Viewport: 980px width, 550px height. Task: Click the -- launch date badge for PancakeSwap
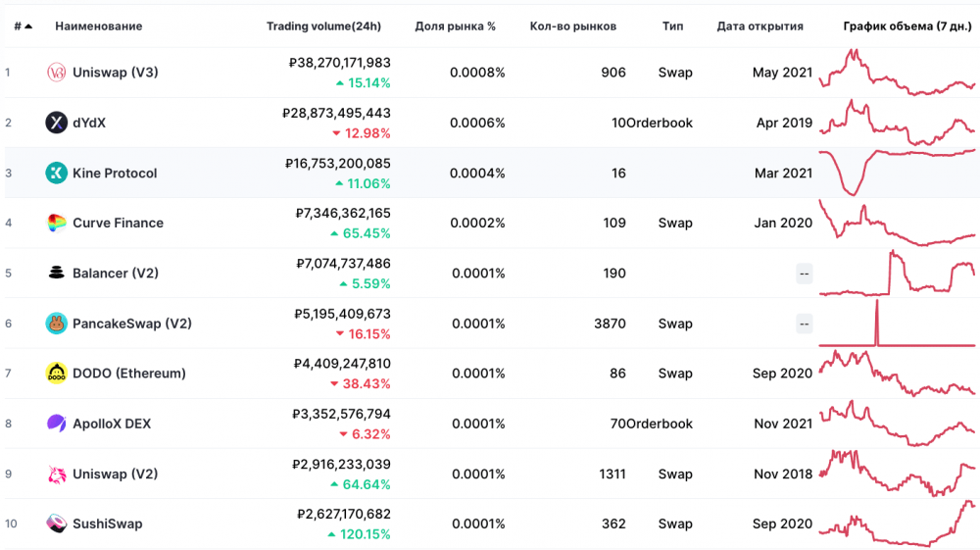click(805, 324)
